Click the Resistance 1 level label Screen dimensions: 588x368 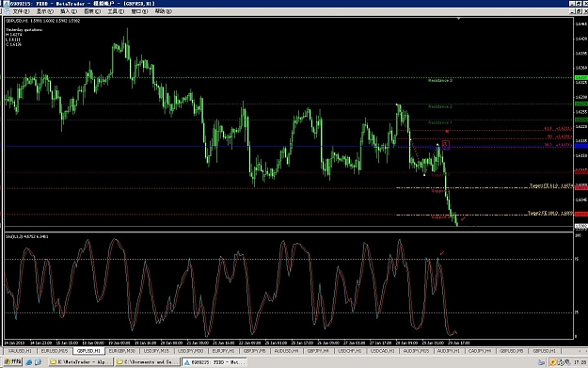click(440, 122)
